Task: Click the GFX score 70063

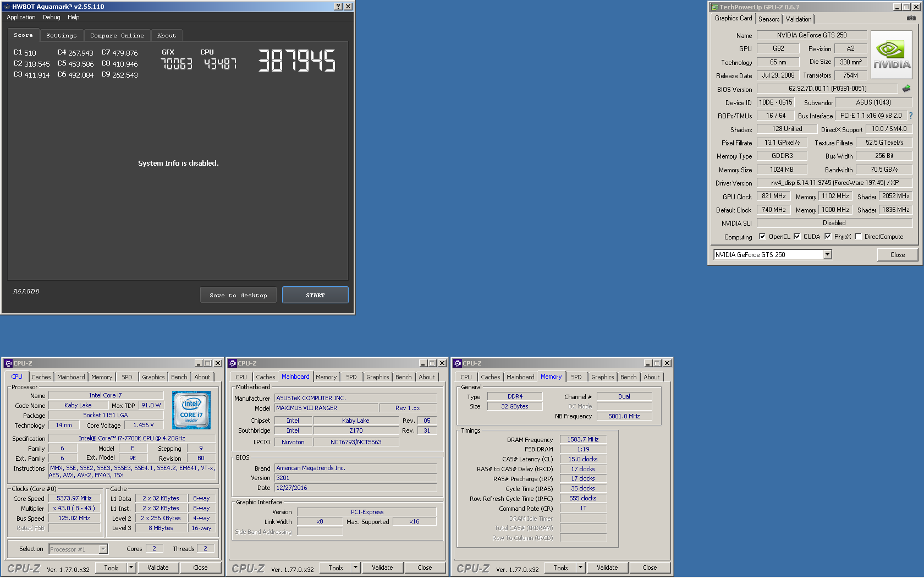Action: coord(177,64)
